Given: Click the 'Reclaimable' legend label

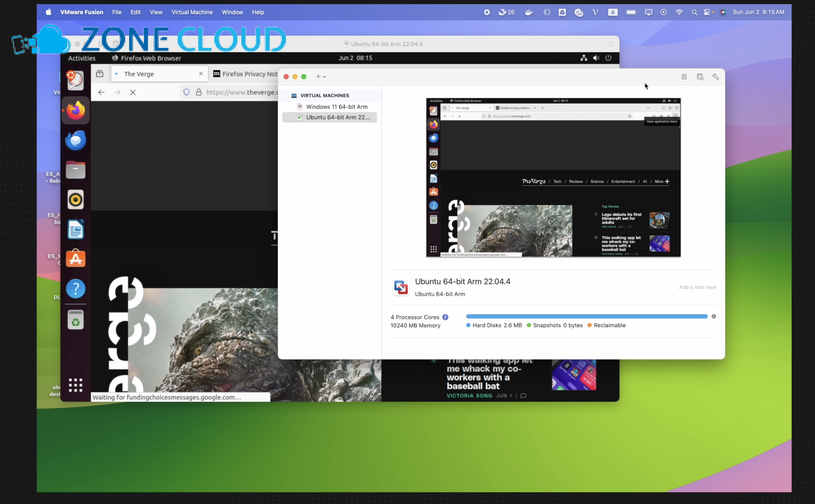Looking at the screenshot, I should pyautogui.click(x=609, y=325).
